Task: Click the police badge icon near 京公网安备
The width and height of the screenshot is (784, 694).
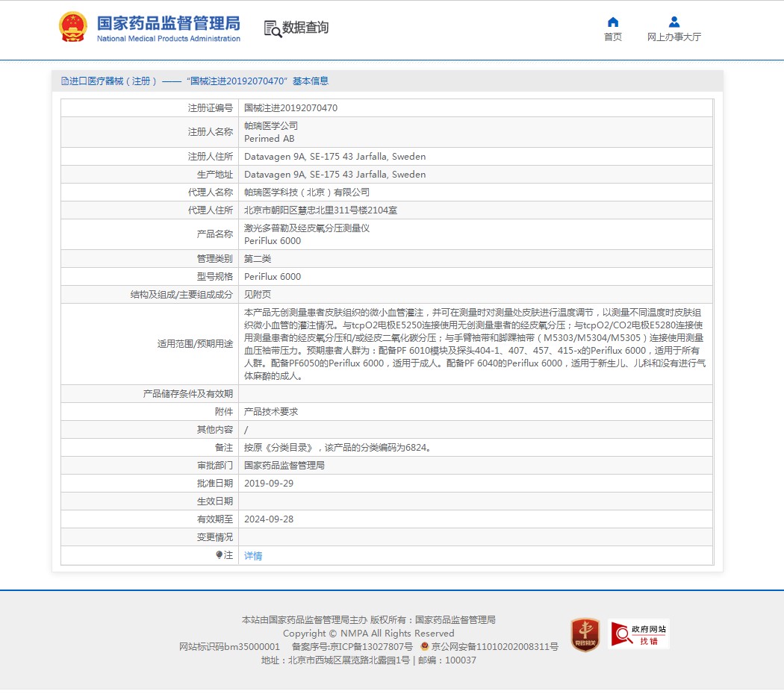Action: point(425,646)
